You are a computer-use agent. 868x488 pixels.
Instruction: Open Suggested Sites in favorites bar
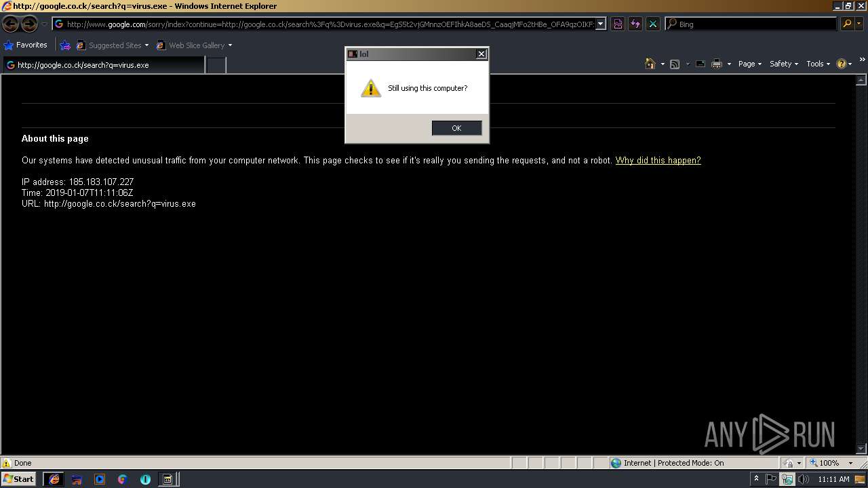[x=112, y=45]
